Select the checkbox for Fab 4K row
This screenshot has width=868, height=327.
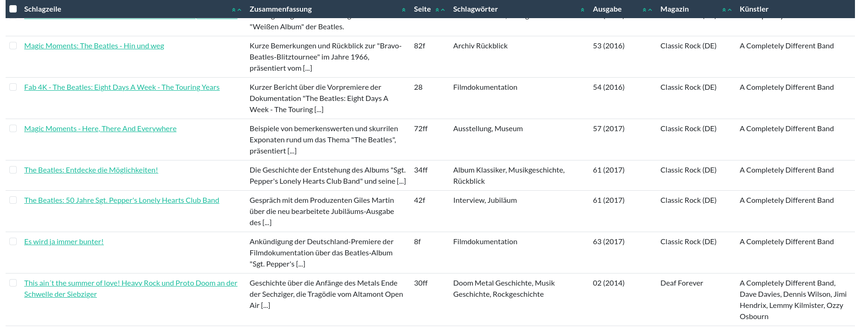click(13, 87)
